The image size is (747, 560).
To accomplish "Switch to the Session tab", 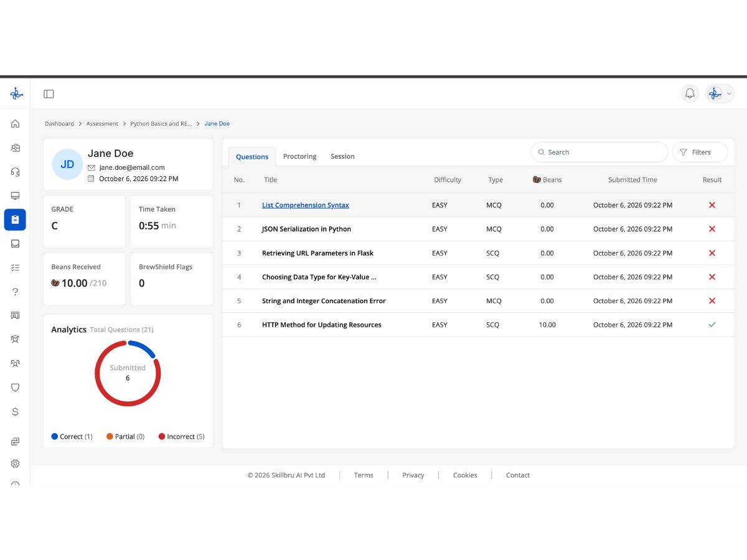I will [342, 156].
